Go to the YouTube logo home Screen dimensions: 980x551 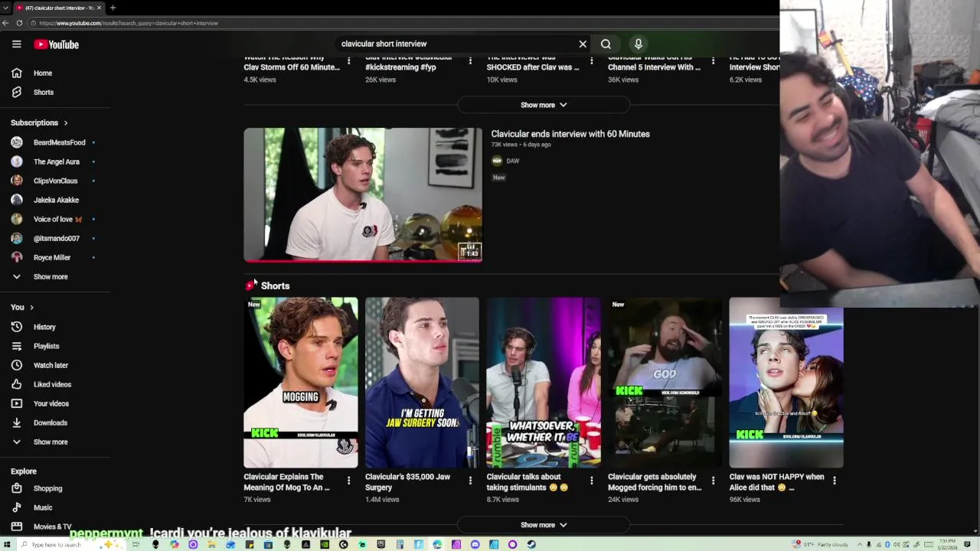(x=57, y=44)
